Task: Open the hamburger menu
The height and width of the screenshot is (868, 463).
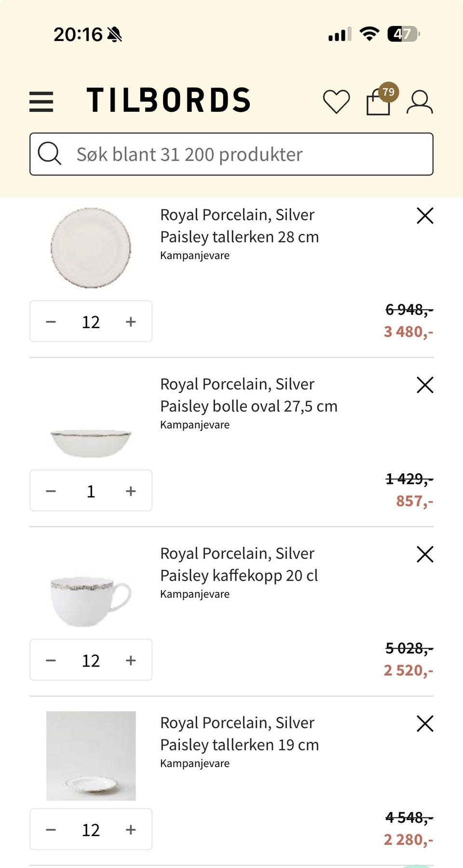Action: pos(41,102)
